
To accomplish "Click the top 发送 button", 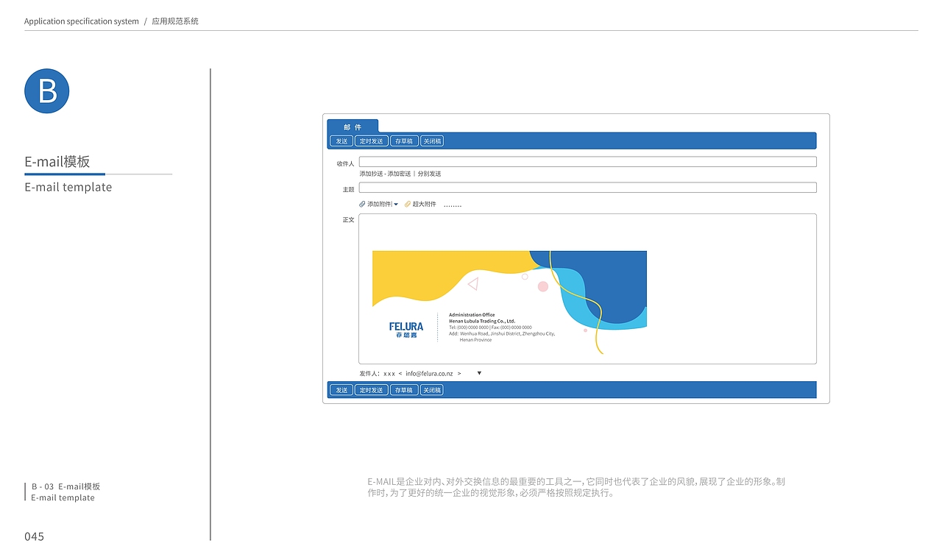I will tap(341, 141).
